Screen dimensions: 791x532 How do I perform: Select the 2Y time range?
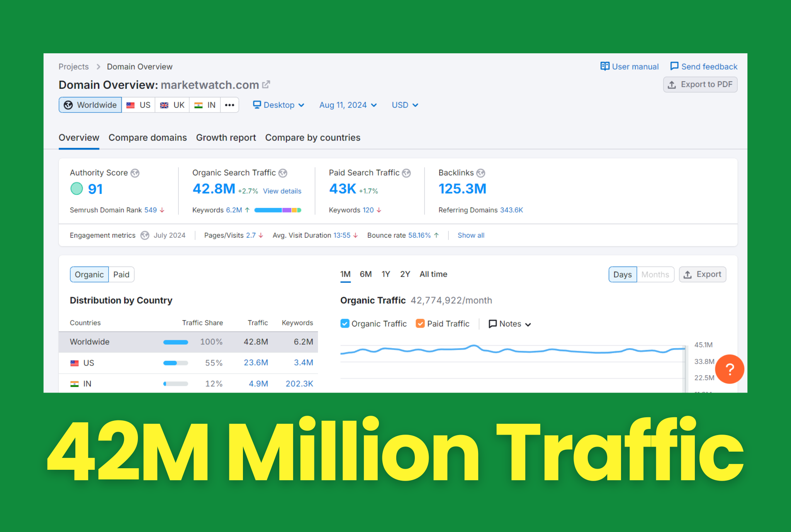click(x=405, y=274)
